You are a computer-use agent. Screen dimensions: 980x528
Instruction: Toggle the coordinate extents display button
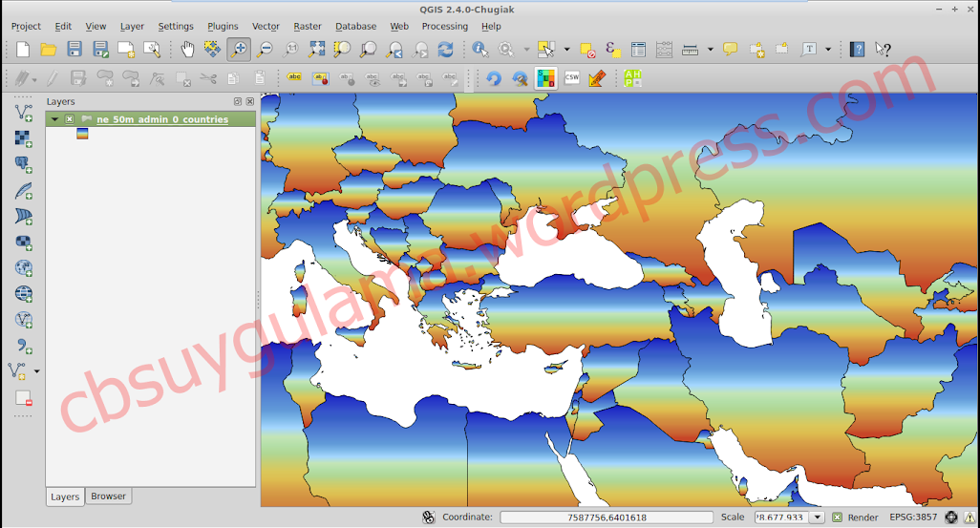tap(429, 517)
